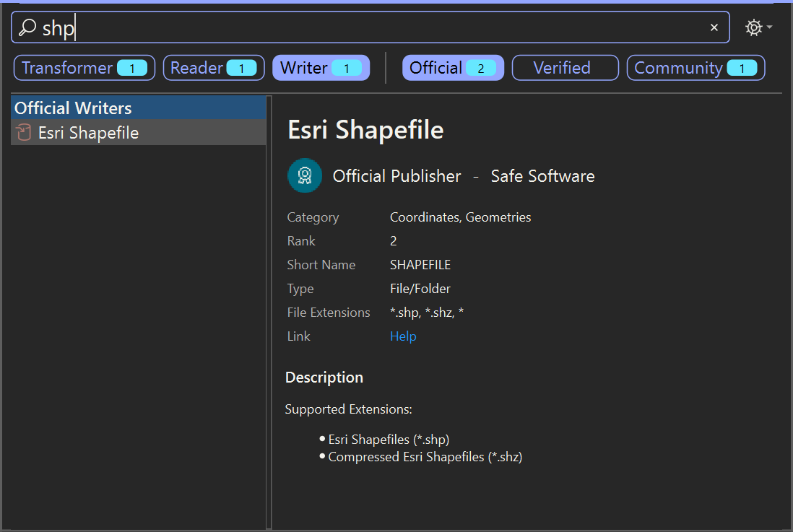This screenshot has height=532, width=793.
Task: Click the 'Description' section heading
Action: coord(324,378)
